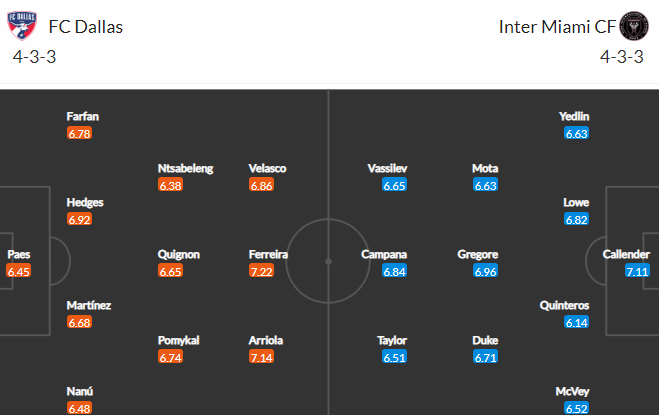
Task: Click player name Ntsabeleng
Action: (x=185, y=169)
